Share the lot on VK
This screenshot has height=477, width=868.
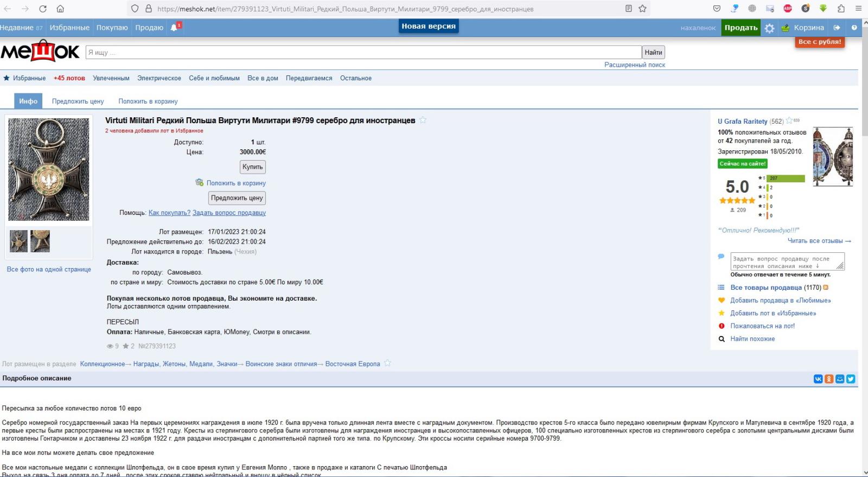pyautogui.click(x=818, y=379)
